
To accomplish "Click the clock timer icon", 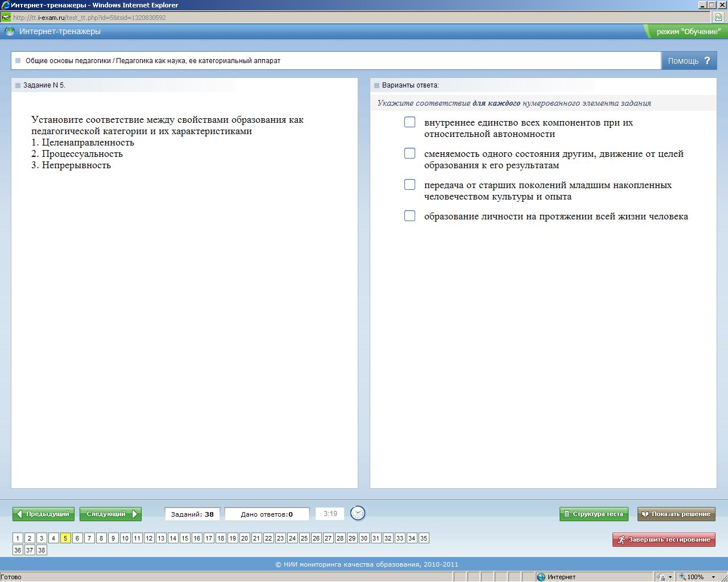I will 358,513.
